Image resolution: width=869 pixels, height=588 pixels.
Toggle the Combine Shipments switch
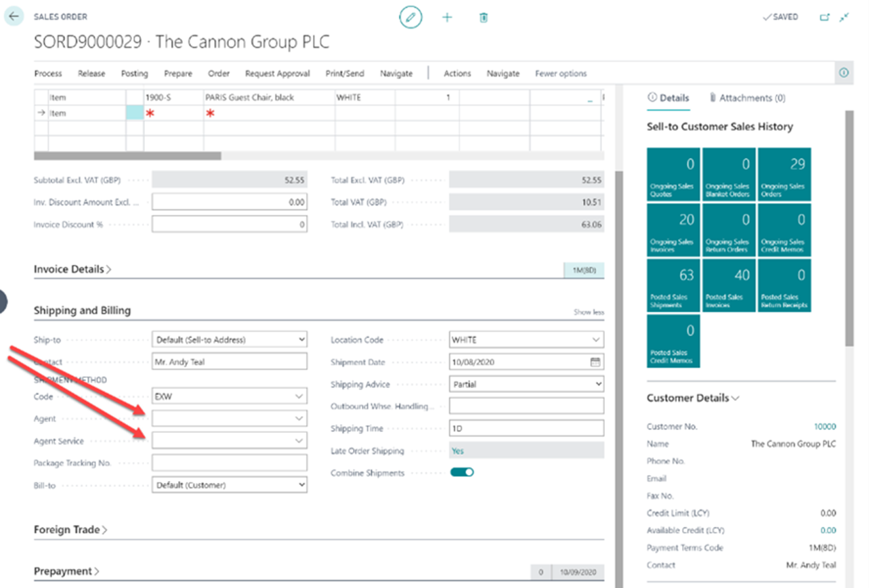click(x=462, y=472)
